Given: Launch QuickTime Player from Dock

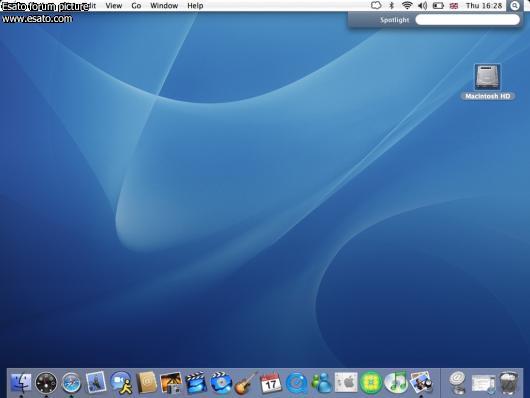Looking at the screenshot, I should click(x=296, y=383).
